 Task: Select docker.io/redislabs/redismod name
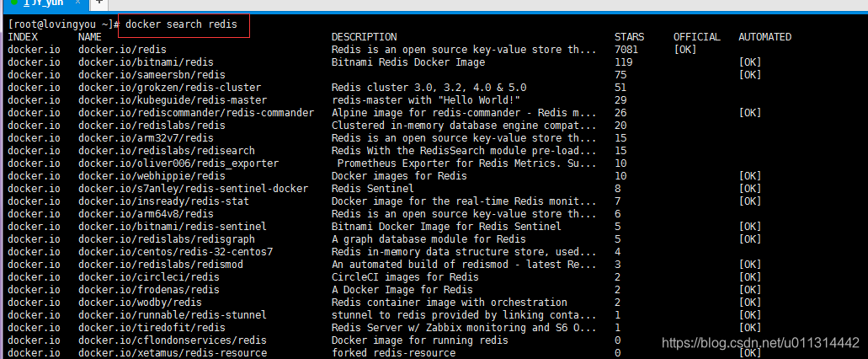tap(161, 265)
